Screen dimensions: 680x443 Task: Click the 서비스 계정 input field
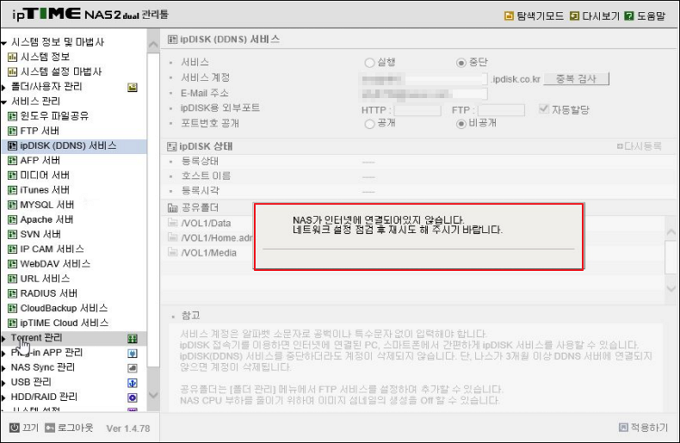(x=424, y=79)
